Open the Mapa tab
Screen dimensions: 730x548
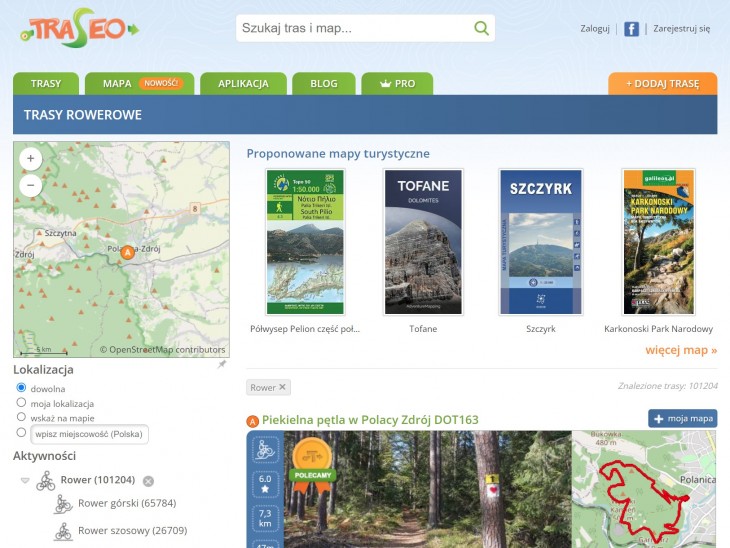[140, 84]
